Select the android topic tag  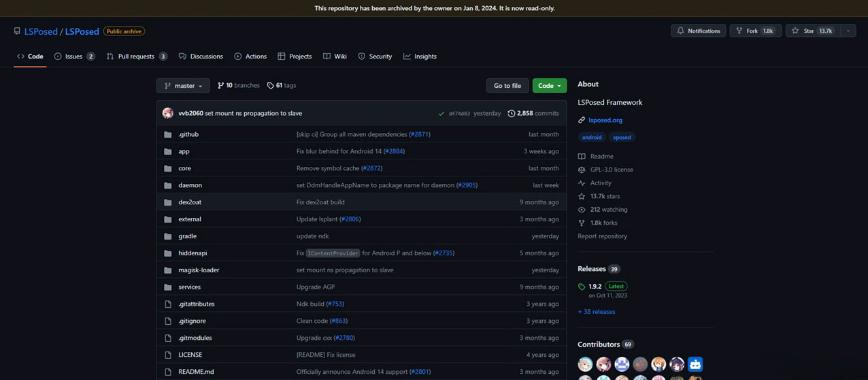(592, 138)
